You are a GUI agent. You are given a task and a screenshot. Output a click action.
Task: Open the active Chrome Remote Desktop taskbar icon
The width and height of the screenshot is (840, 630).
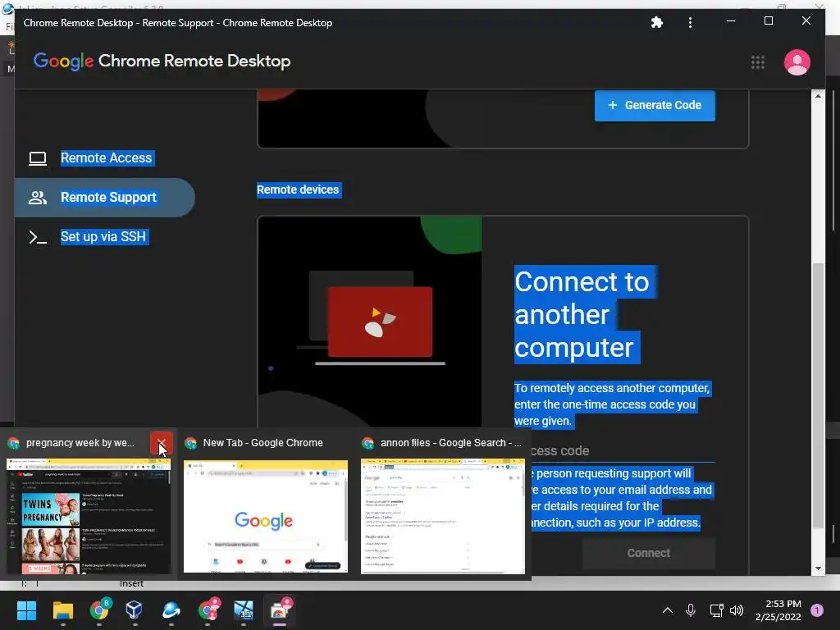click(280, 610)
